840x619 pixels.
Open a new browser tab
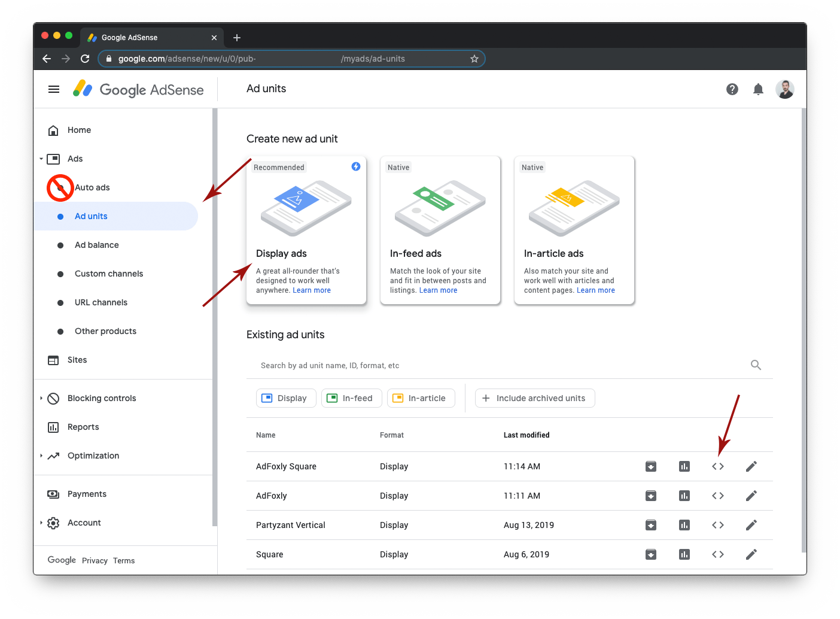coord(237,38)
